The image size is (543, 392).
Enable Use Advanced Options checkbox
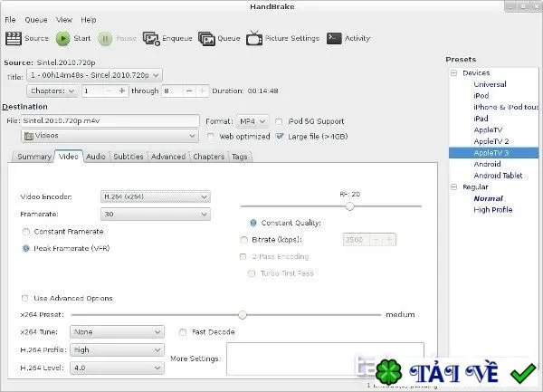click(x=25, y=298)
